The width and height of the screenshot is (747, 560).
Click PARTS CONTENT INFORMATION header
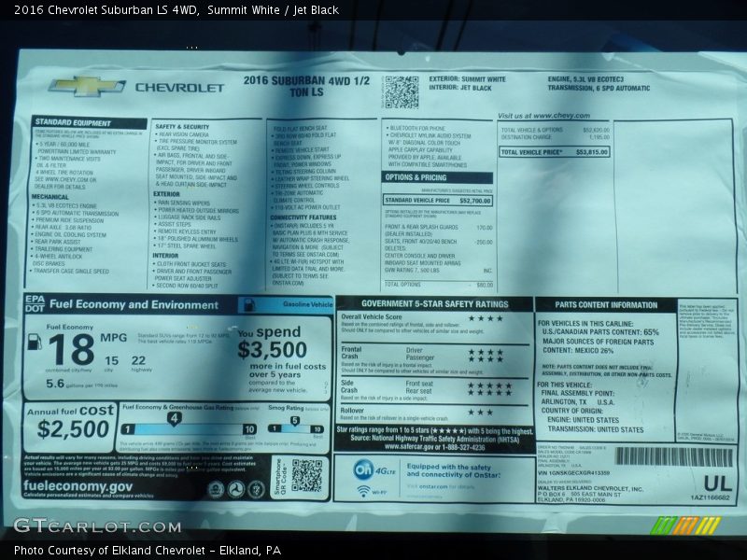point(606,305)
